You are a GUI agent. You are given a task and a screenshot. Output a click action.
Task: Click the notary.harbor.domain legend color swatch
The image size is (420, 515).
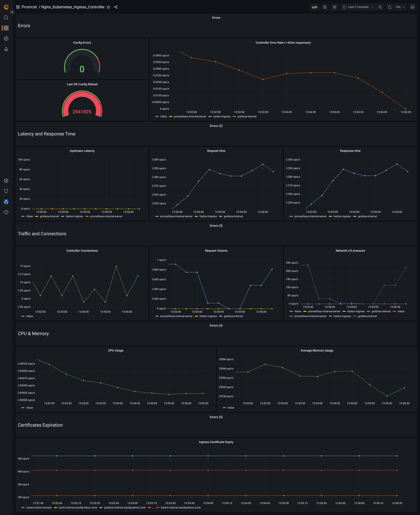click(x=23, y=507)
